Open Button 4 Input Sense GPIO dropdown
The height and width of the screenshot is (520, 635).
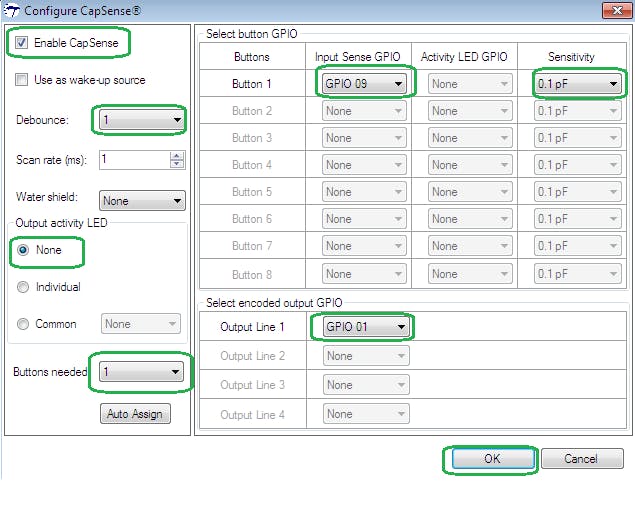364,165
